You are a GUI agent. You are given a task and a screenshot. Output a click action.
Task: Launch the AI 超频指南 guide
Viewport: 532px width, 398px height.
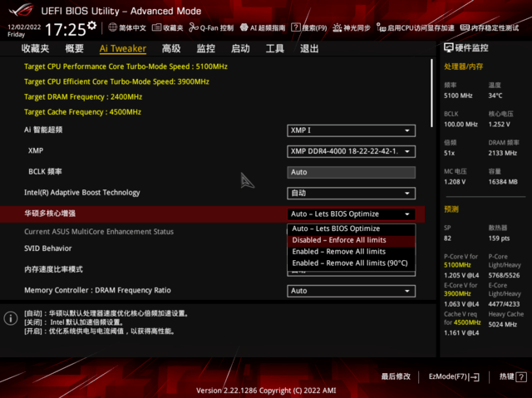264,27
